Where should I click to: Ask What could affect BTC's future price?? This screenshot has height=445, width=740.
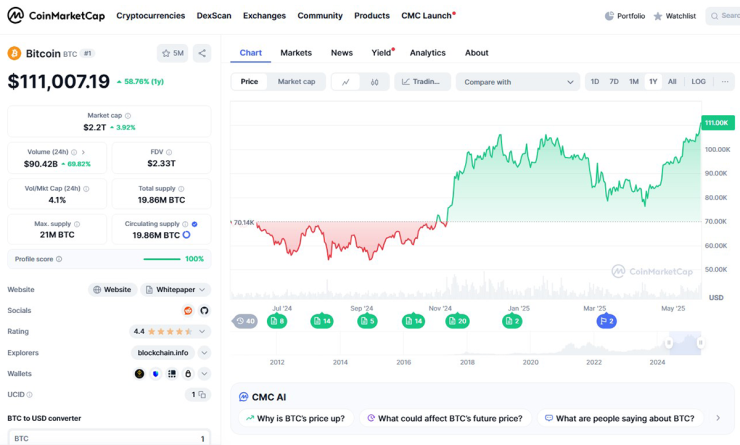pyautogui.click(x=445, y=419)
